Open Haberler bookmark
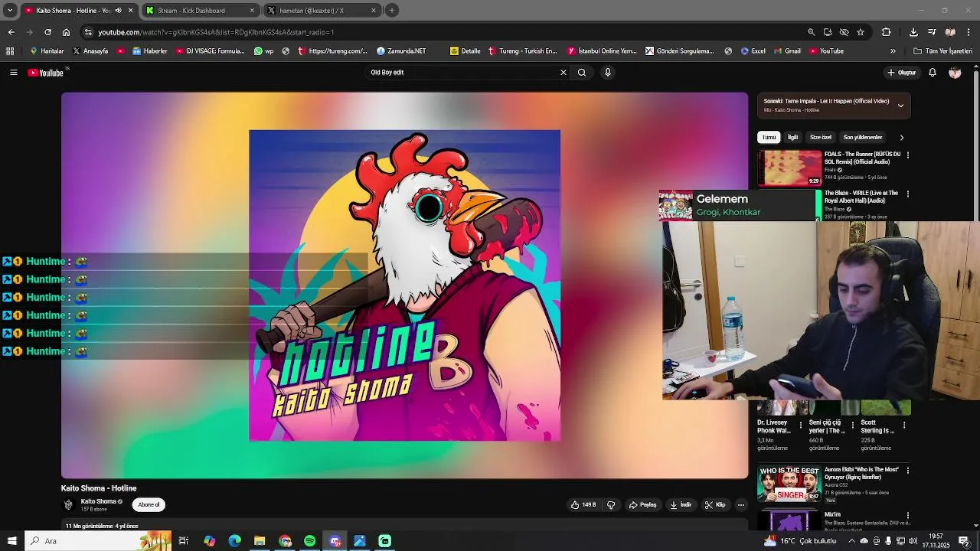This screenshot has height=551, width=980. tap(150, 51)
